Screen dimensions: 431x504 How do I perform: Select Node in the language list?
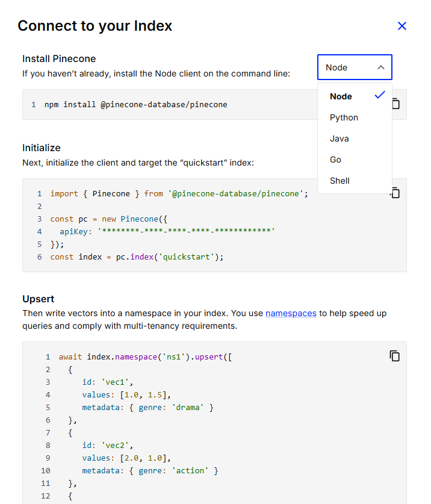355,96
